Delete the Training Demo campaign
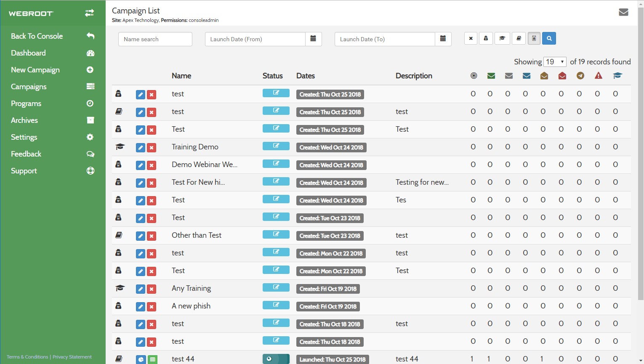Image resolution: width=644 pixels, height=364 pixels. coord(152,148)
